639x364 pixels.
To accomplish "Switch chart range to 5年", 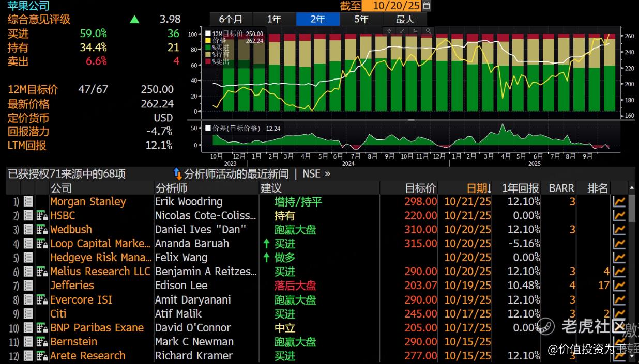I will pos(361,19).
